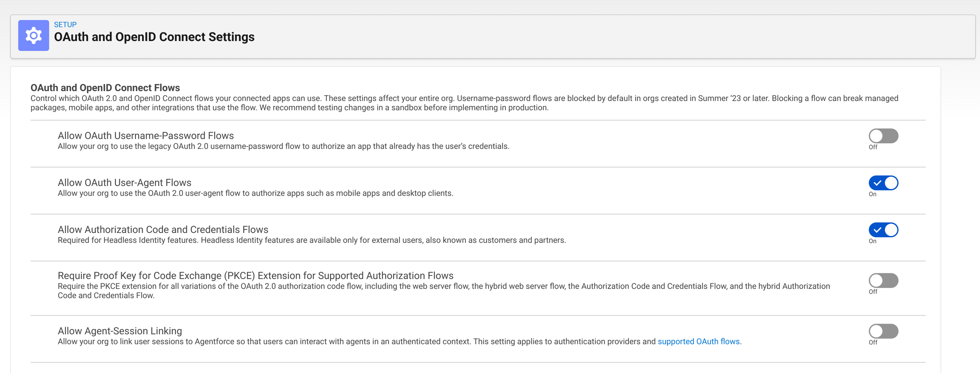
Task: Click the On label under User-Agent toggle
Action: pos(872,194)
